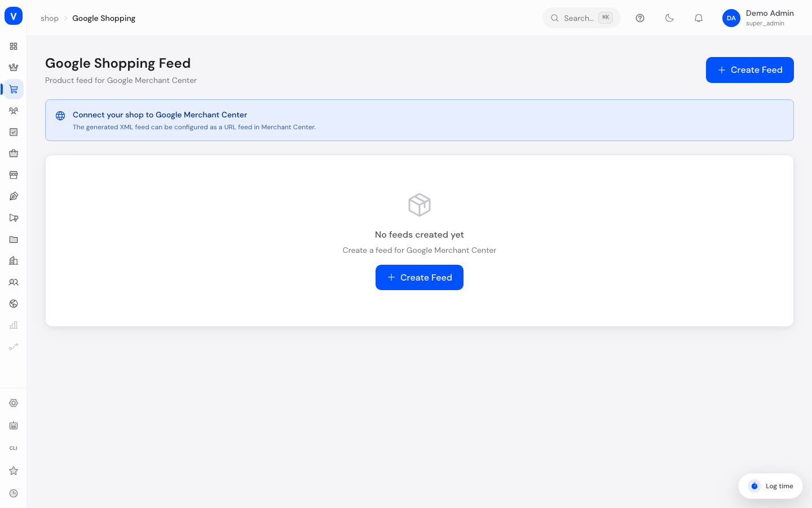The height and width of the screenshot is (508, 812).
Task: Click Create Feed button in page header
Action: pyautogui.click(x=750, y=70)
